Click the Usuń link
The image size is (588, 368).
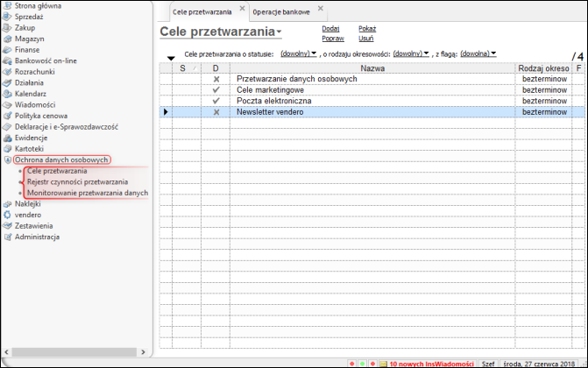click(x=365, y=39)
